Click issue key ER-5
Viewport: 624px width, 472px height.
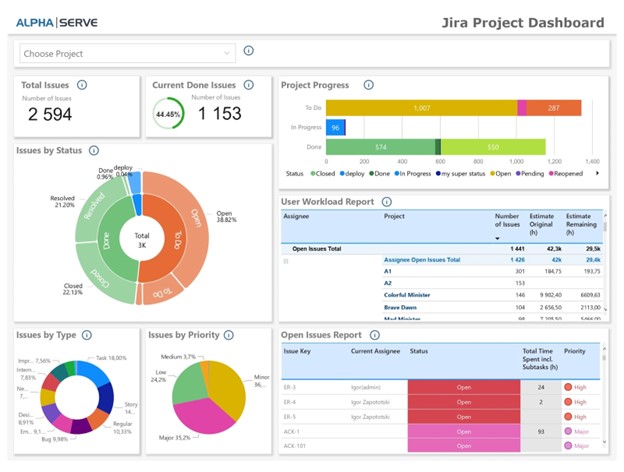coord(289,417)
